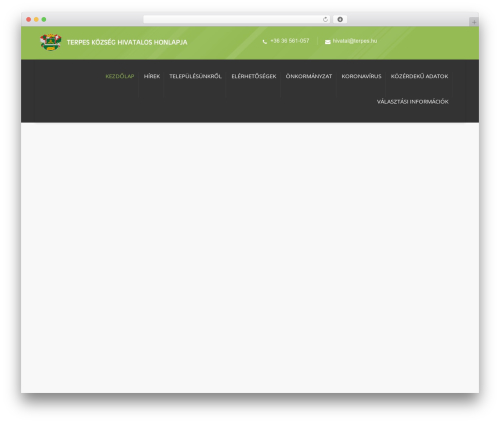The width and height of the screenshot is (500, 423).
Task: Click the Terpes village coat of arms logo
Action: coord(51,42)
